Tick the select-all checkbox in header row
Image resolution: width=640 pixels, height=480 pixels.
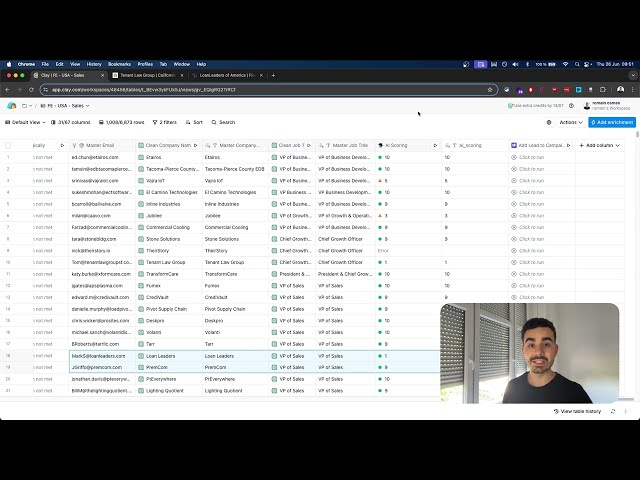[8, 145]
